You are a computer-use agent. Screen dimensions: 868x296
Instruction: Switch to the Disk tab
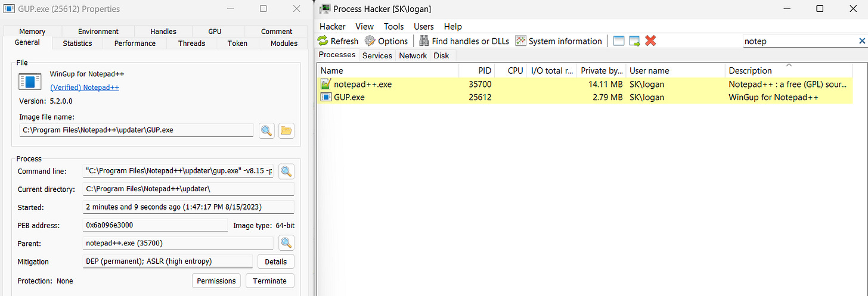(441, 55)
